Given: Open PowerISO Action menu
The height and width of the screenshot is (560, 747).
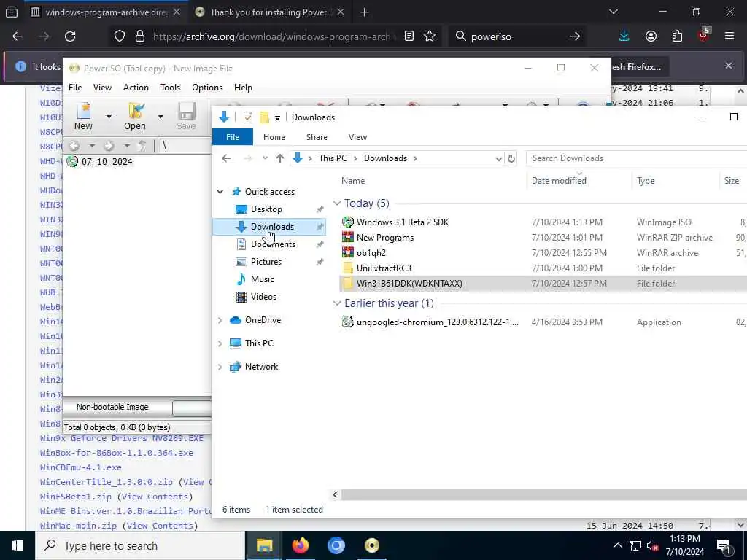Looking at the screenshot, I should (136, 87).
